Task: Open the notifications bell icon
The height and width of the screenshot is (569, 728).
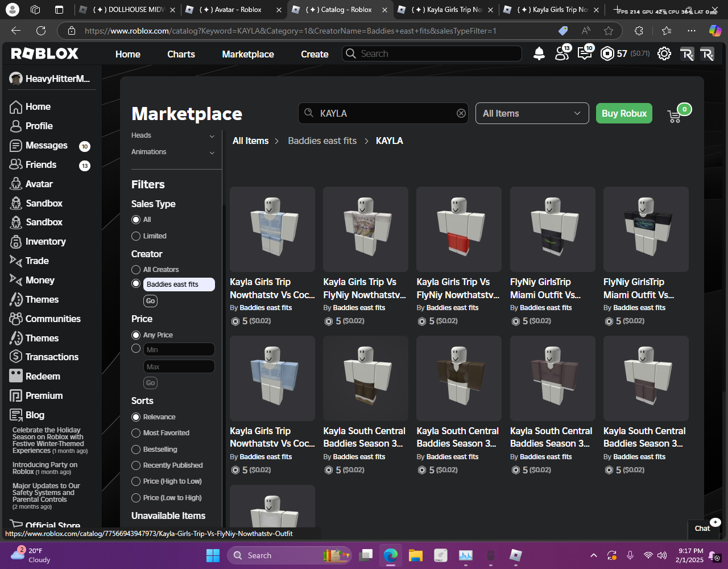Action: pyautogui.click(x=539, y=53)
